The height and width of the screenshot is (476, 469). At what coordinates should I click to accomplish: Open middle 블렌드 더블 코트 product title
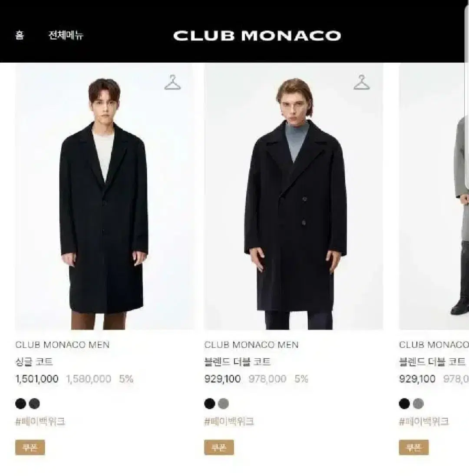pos(238,362)
